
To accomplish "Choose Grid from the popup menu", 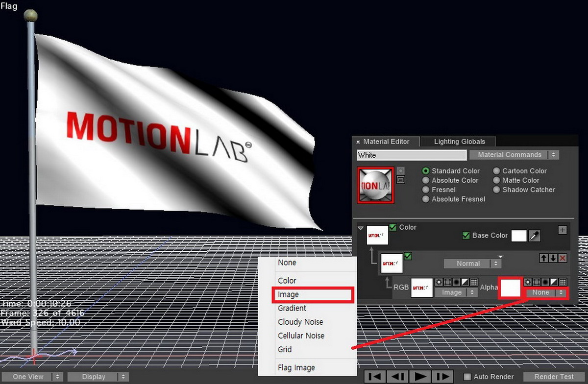I will [x=285, y=349].
